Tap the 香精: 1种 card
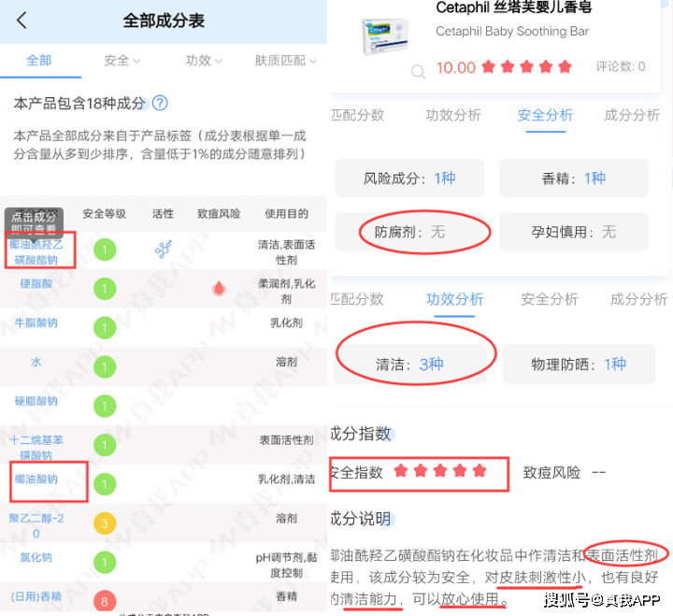The width and height of the screenshot is (673, 616). tap(573, 179)
